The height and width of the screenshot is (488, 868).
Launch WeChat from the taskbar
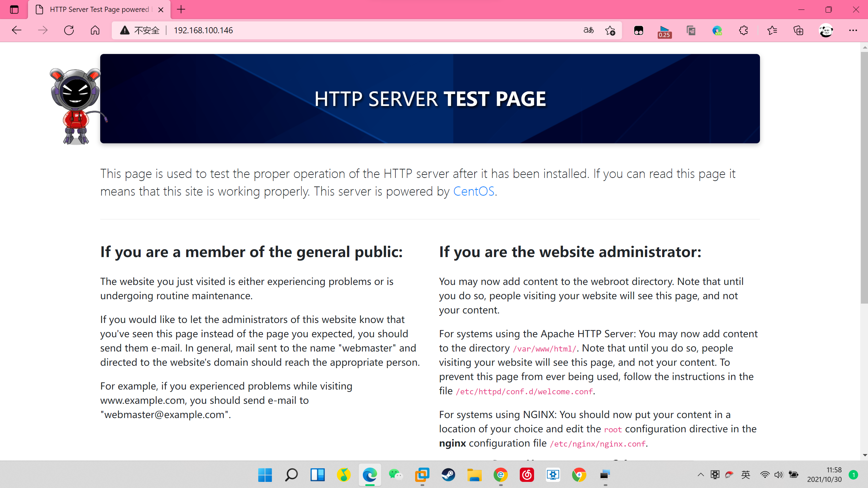[x=396, y=475]
